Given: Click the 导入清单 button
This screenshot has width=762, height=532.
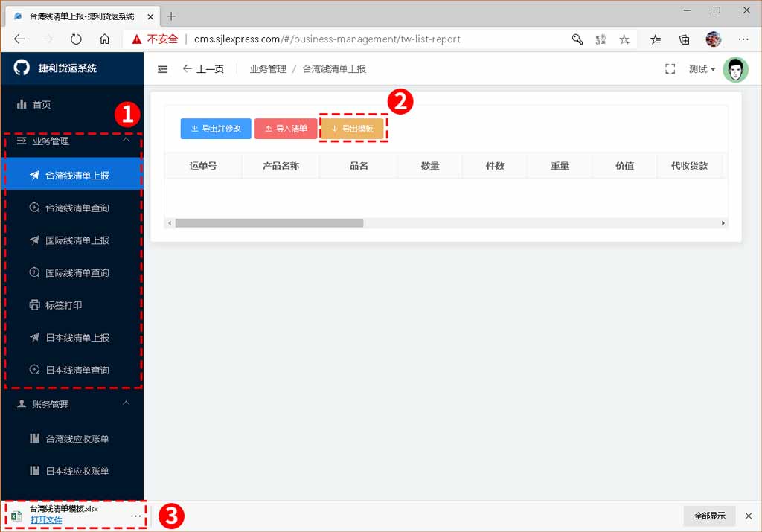Looking at the screenshot, I should pyautogui.click(x=286, y=129).
